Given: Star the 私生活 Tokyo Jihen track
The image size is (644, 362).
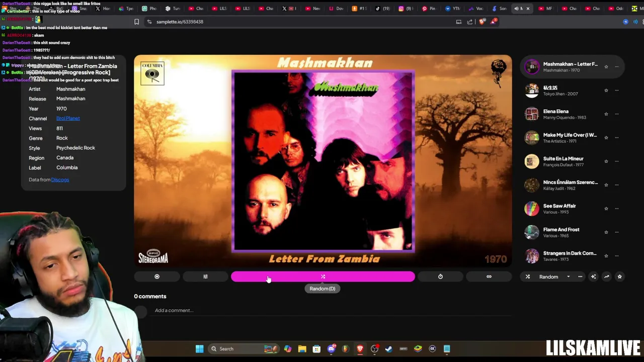Looking at the screenshot, I should [606, 90].
